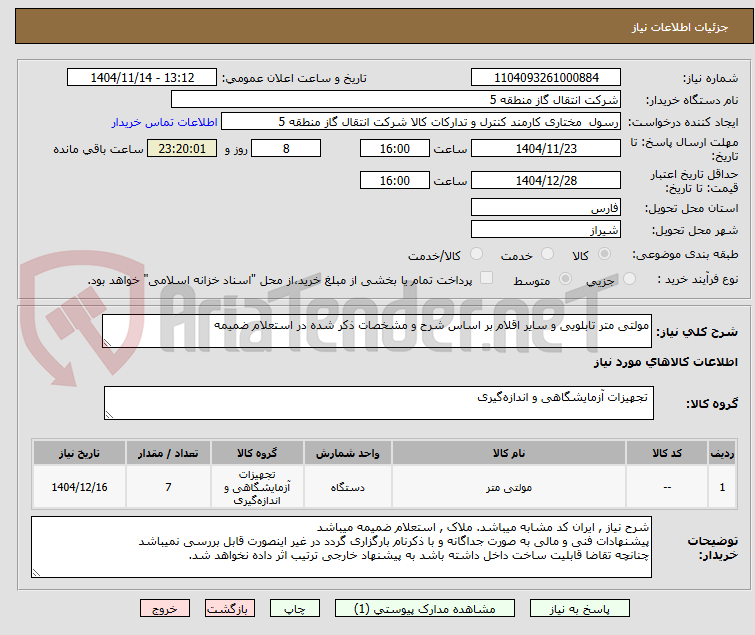Click the city field شیراز

546,230
